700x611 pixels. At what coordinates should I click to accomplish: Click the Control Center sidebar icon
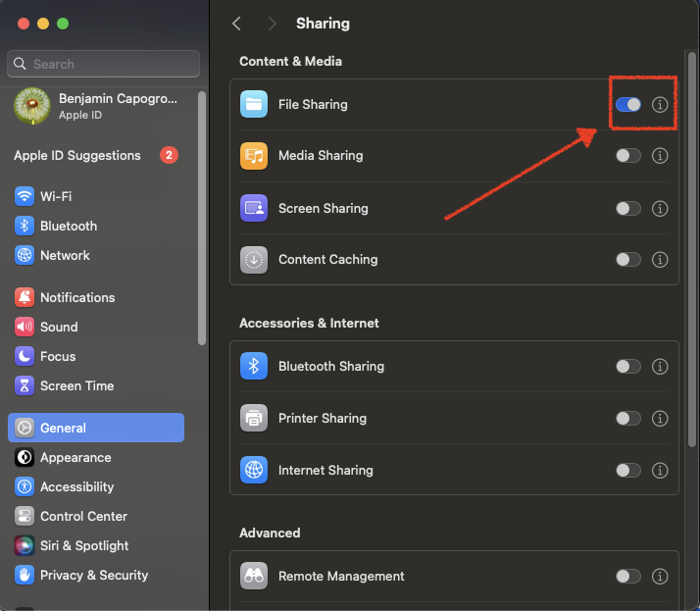tap(25, 516)
